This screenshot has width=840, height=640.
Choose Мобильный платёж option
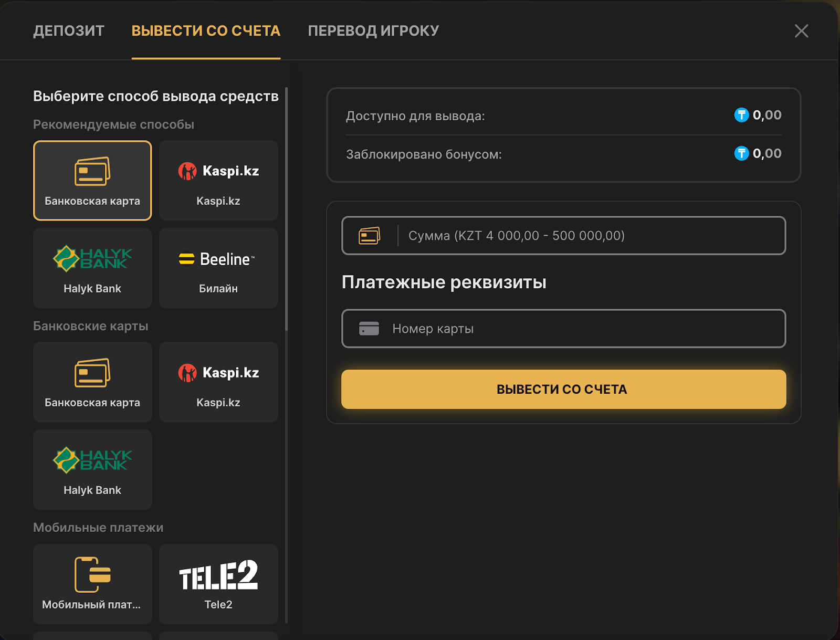(x=92, y=583)
